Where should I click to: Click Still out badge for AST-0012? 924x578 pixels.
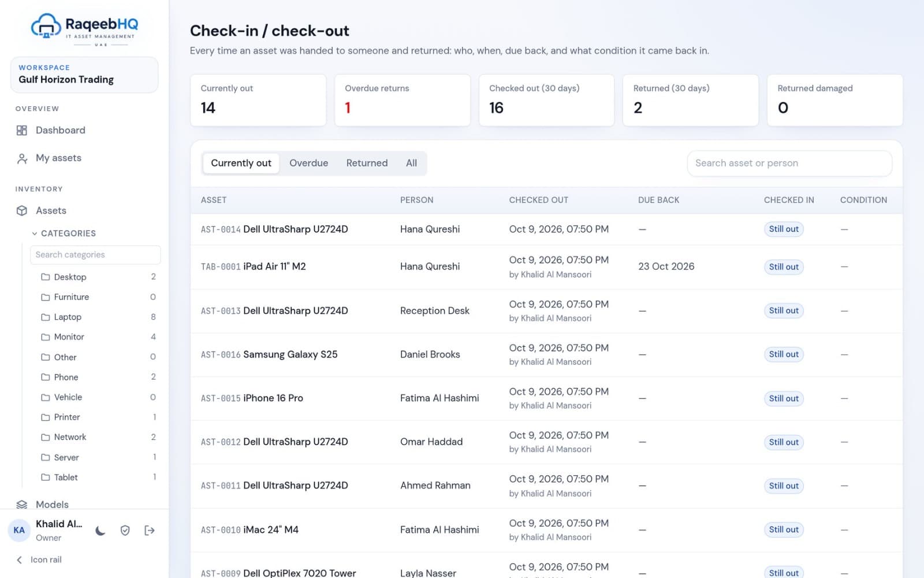784,443
